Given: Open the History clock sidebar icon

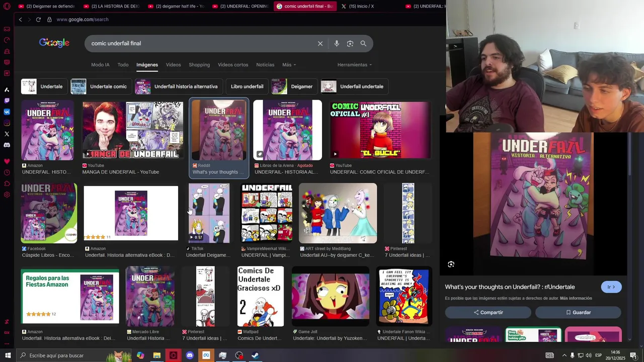Looking at the screenshot, I should [x=7, y=172].
